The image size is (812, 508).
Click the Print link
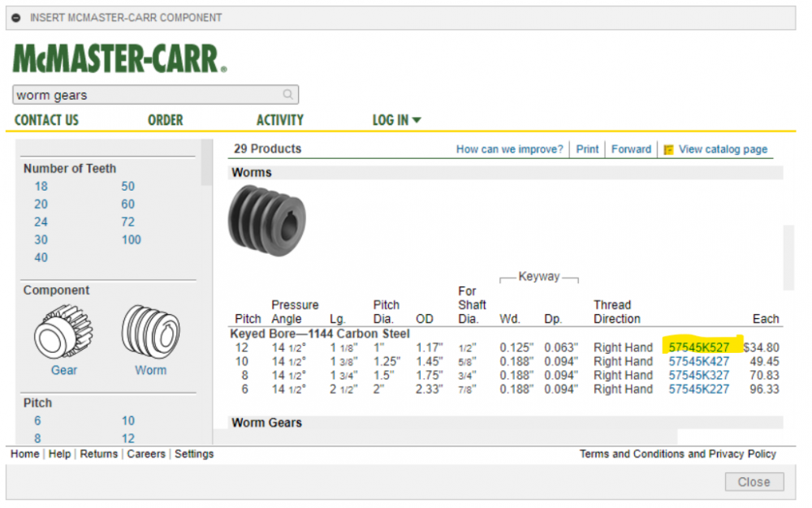click(x=587, y=149)
